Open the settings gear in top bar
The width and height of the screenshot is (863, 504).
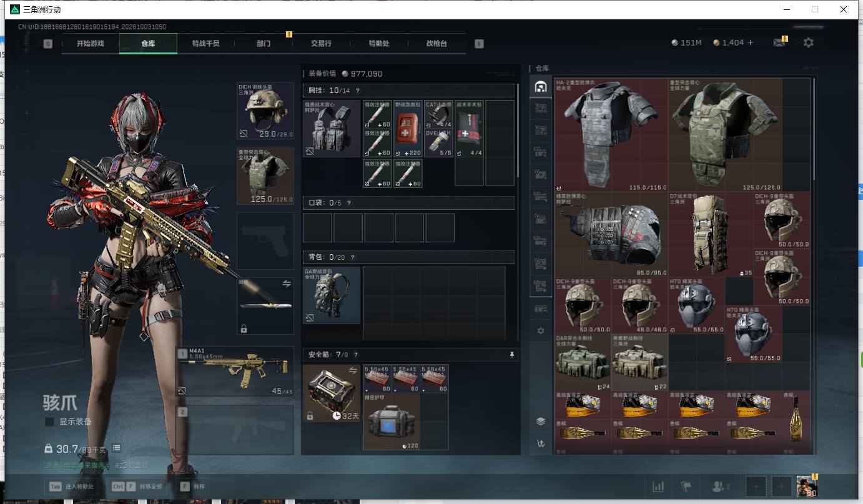(x=809, y=42)
